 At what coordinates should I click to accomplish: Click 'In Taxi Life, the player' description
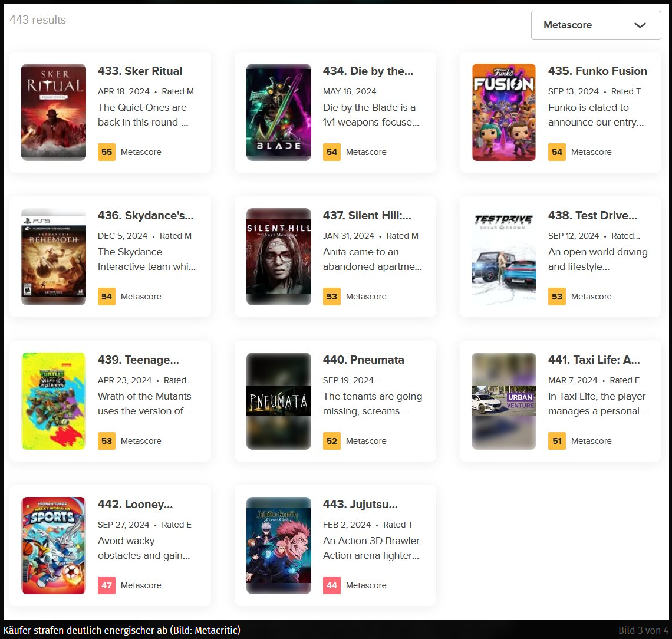pyautogui.click(x=597, y=404)
